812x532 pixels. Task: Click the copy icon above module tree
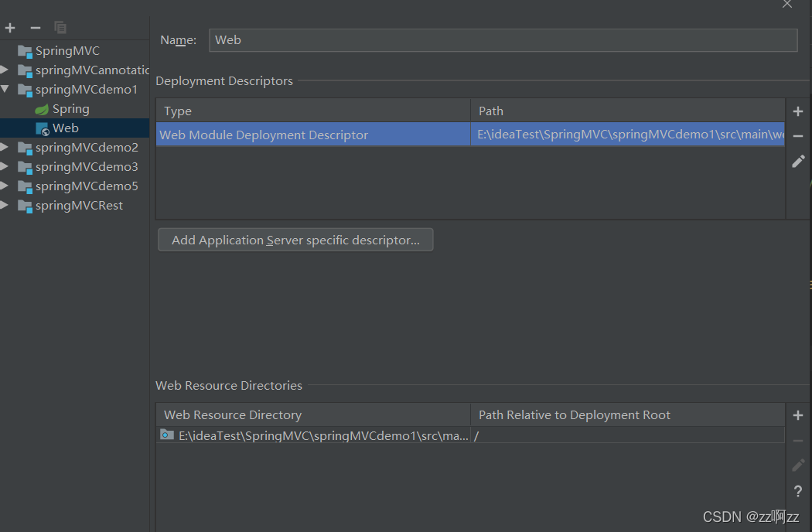point(60,28)
